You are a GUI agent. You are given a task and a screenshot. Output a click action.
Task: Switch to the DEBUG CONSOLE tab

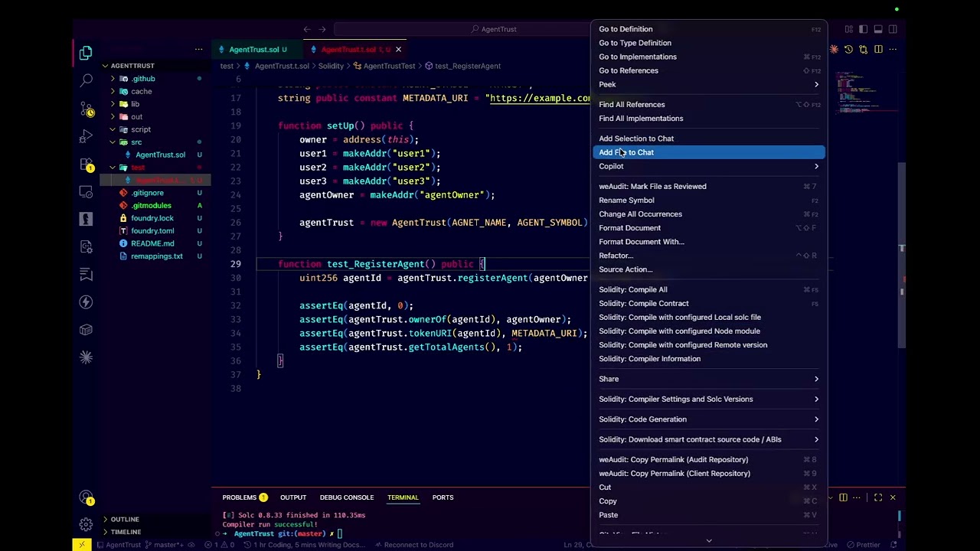coord(347,497)
